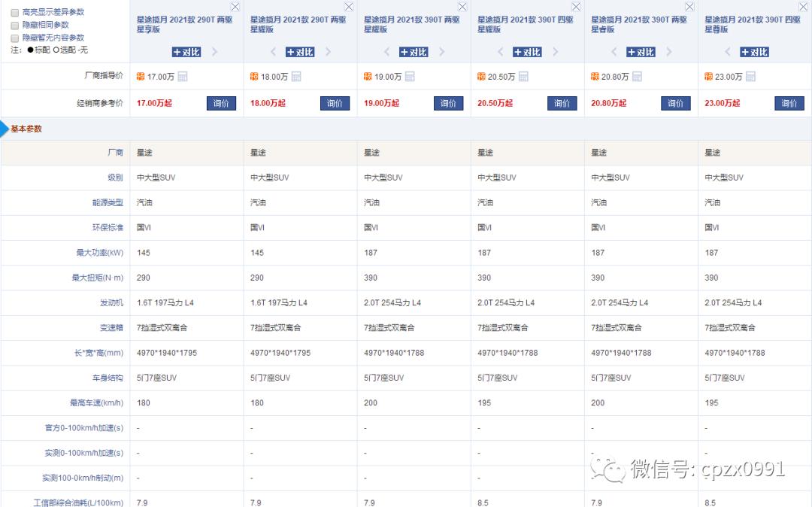
Task: Tick the 隐藏相同参数 checkbox
Action: (x=15, y=25)
